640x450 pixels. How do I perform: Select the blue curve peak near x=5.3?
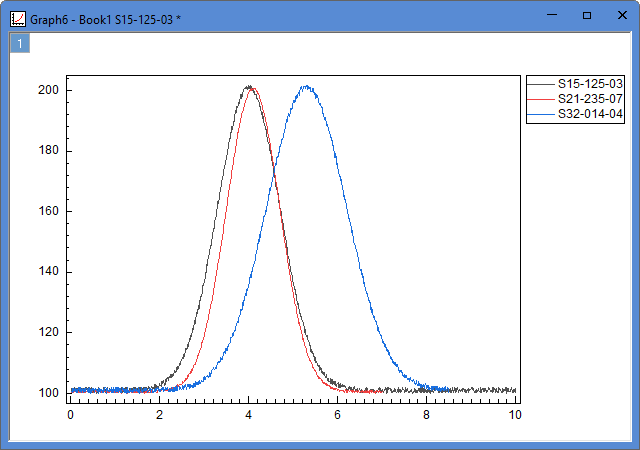point(306,87)
